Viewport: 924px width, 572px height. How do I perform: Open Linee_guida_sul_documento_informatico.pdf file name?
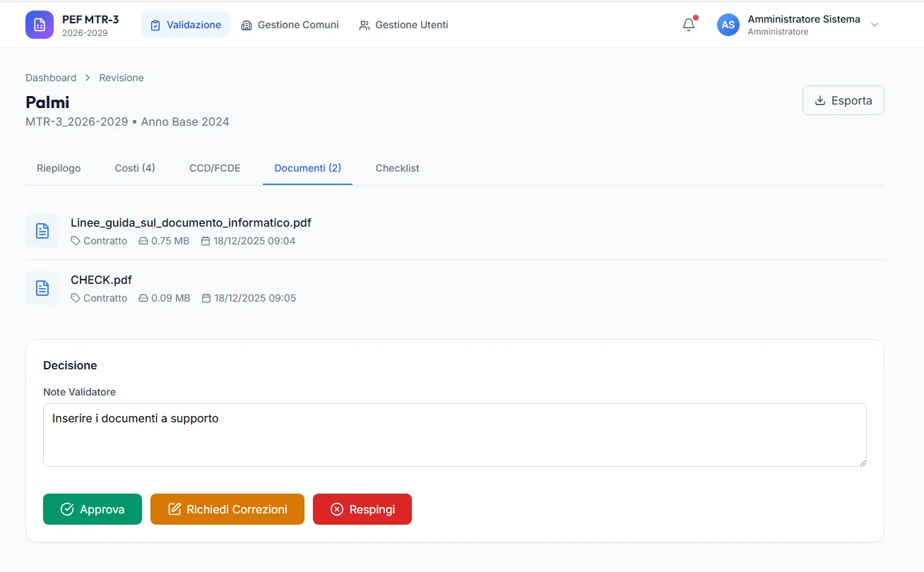[191, 222]
